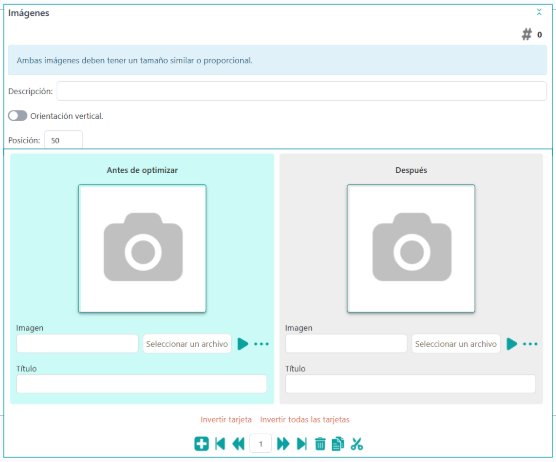The image size is (556, 462).
Task: Delete the current card with trash icon
Action: [x=320, y=444]
